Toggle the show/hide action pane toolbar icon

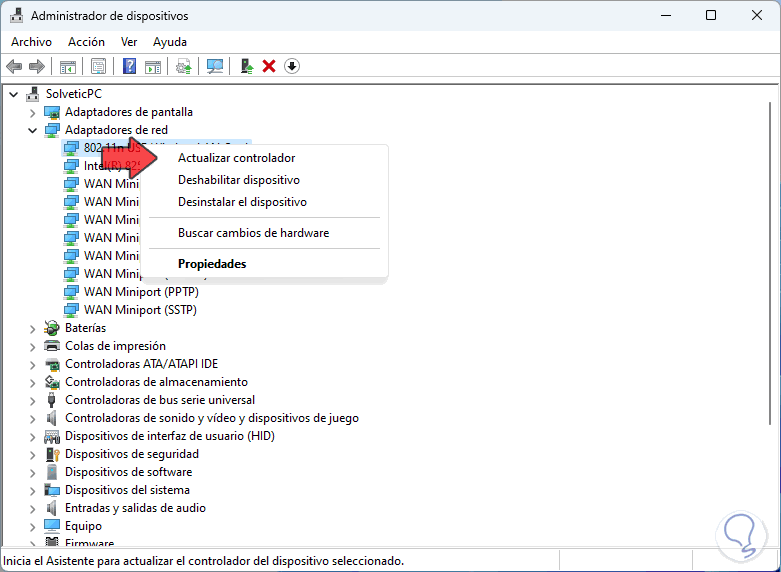[x=153, y=66]
